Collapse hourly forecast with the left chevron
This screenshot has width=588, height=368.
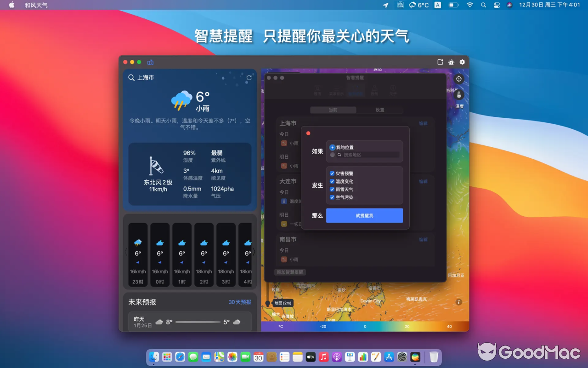click(125, 252)
